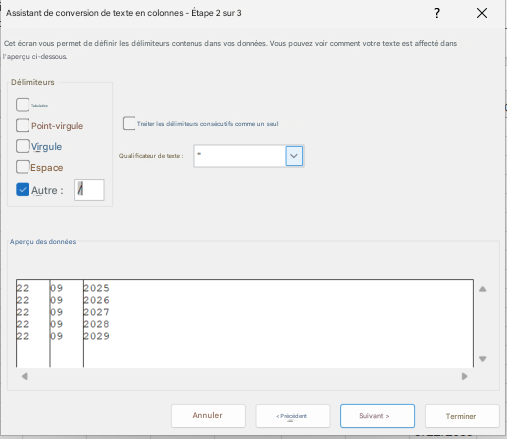The height and width of the screenshot is (439, 507).
Task: Select the 2029 value in preview
Action: pyautogui.click(x=96, y=336)
